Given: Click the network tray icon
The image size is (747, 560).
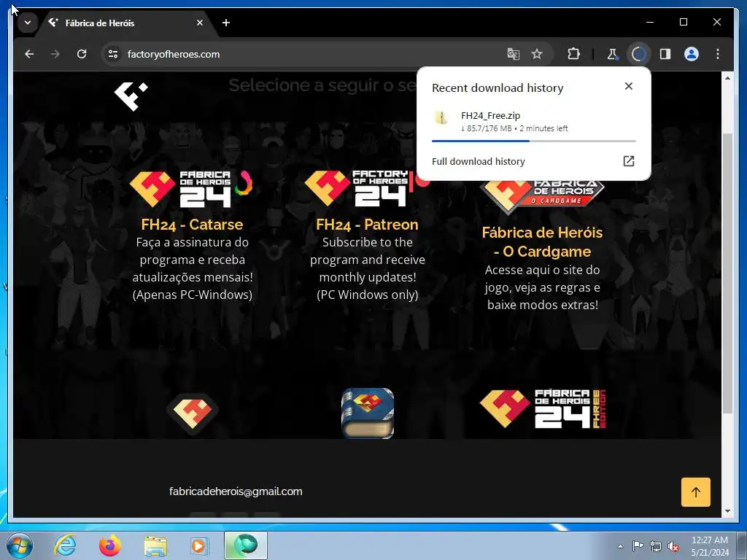Looking at the screenshot, I should coord(656,546).
